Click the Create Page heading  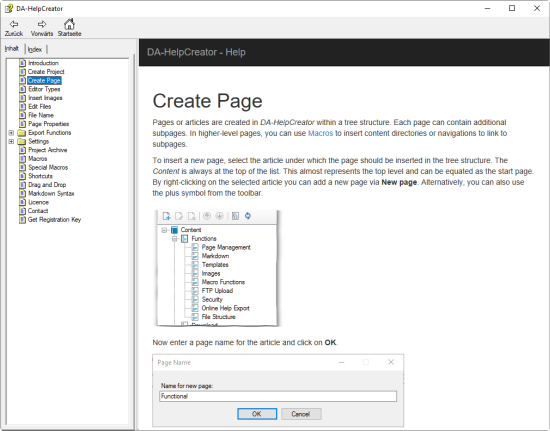tap(207, 101)
